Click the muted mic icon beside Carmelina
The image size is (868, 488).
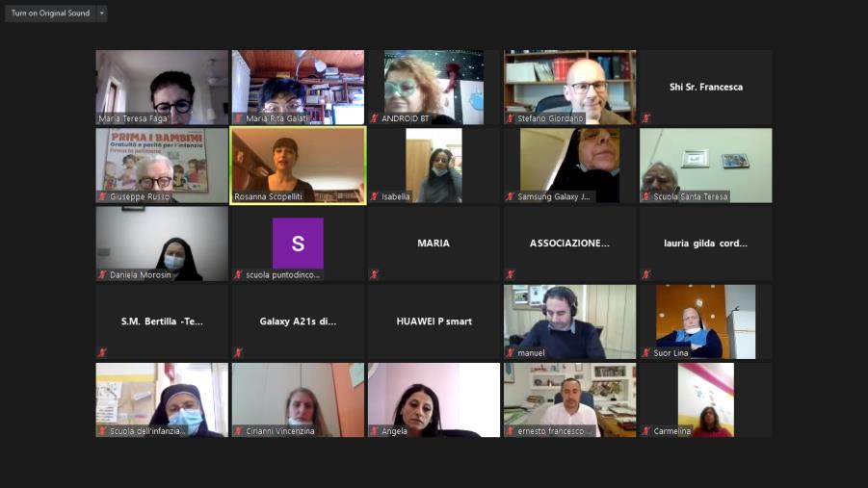click(x=646, y=431)
